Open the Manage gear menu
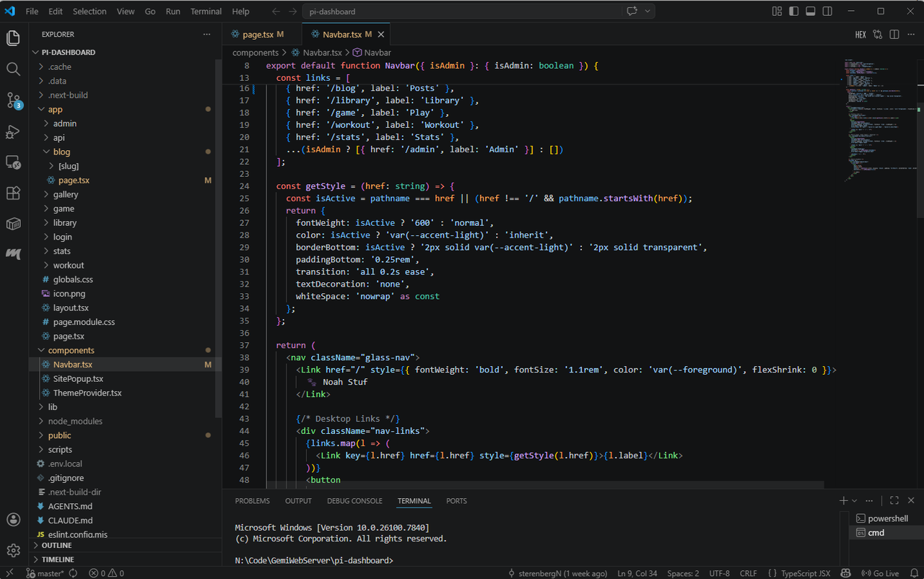924x579 pixels. pyautogui.click(x=13, y=551)
